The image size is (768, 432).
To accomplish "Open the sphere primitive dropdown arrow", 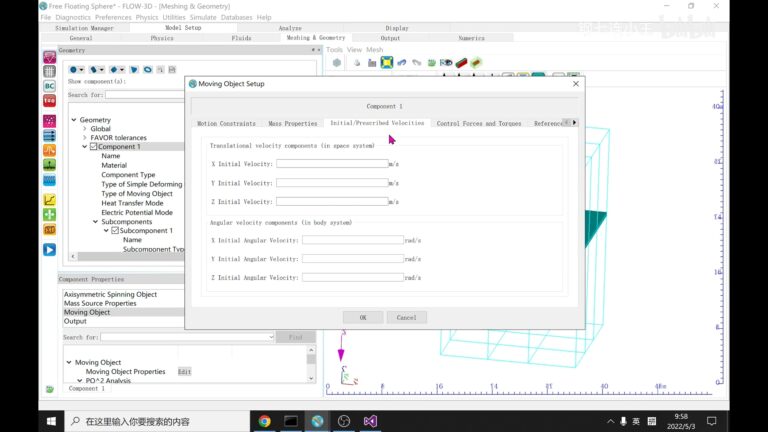I will click(81, 70).
